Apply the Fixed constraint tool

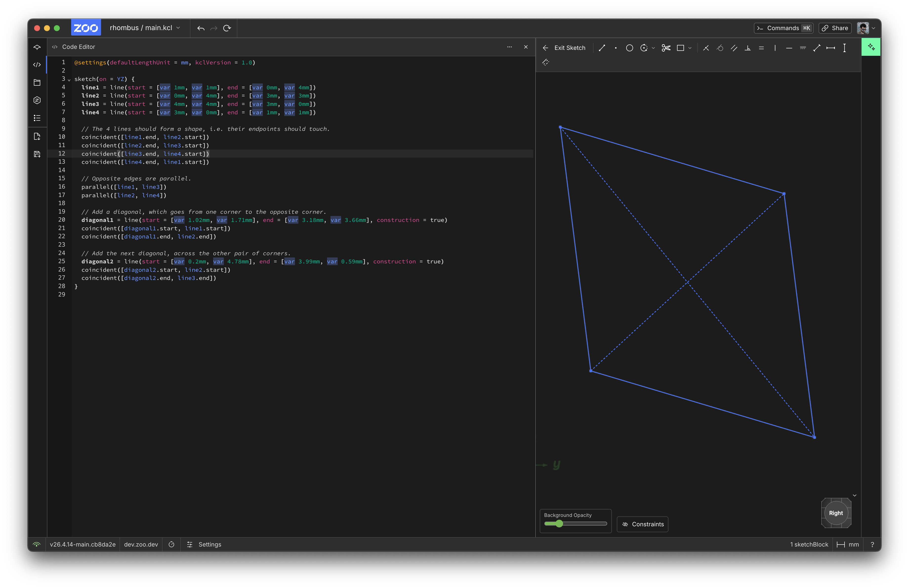click(803, 48)
